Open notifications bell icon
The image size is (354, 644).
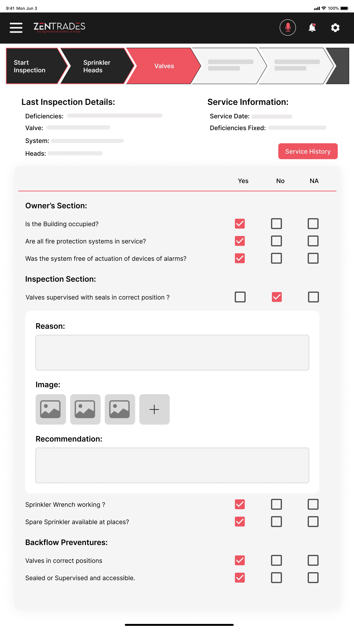tap(312, 28)
